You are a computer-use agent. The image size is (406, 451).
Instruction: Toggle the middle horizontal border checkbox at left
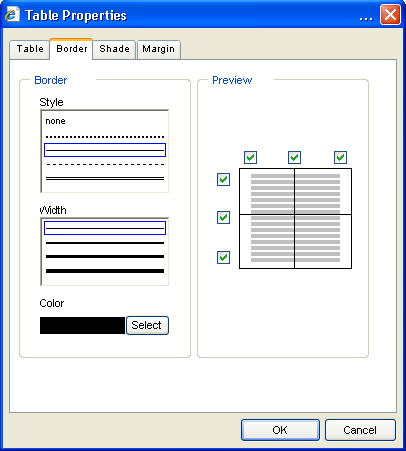pyautogui.click(x=223, y=217)
